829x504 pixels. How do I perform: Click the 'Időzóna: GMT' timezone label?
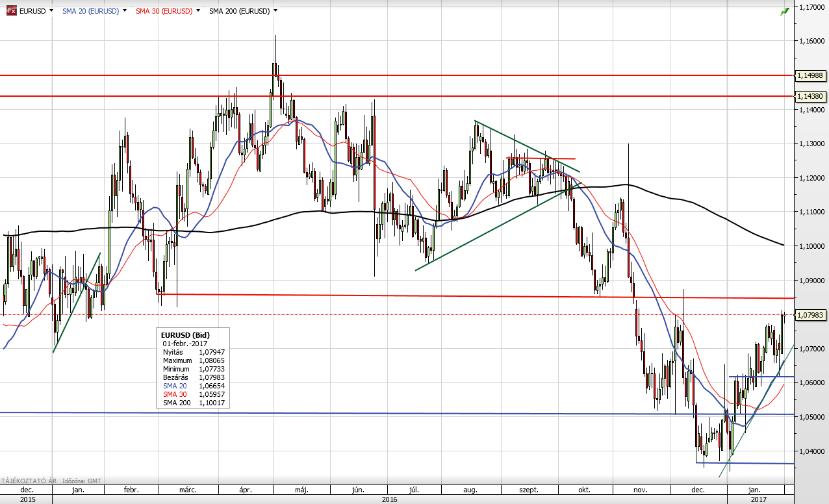point(82,481)
